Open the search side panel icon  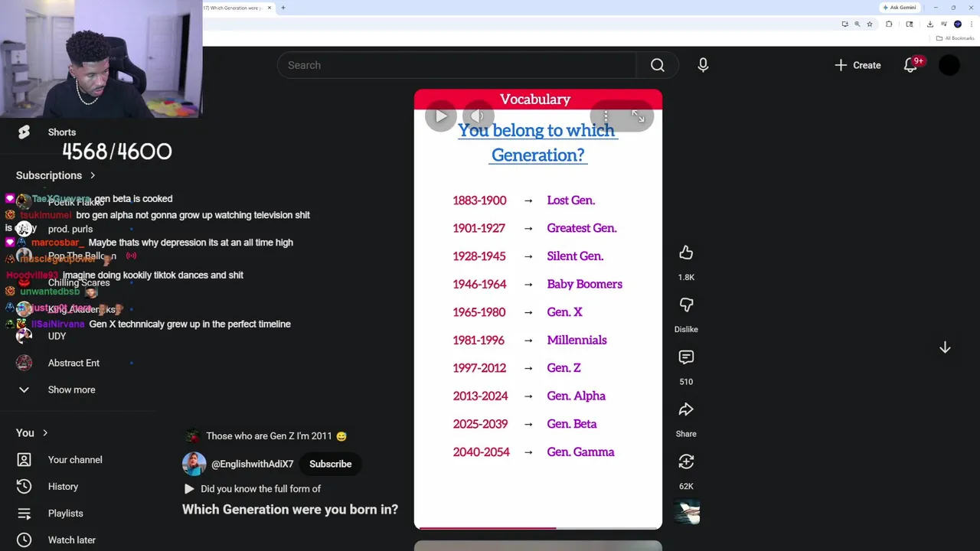pos(910,24)
